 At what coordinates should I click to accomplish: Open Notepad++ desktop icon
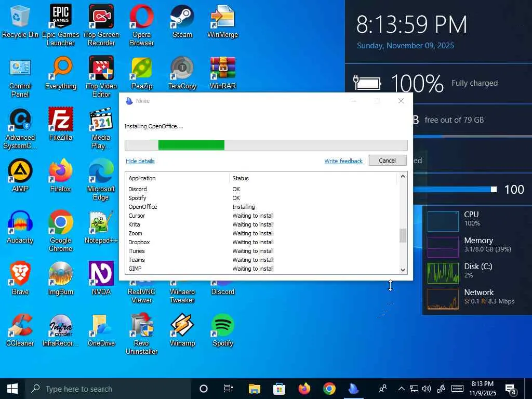coord(101,228)
